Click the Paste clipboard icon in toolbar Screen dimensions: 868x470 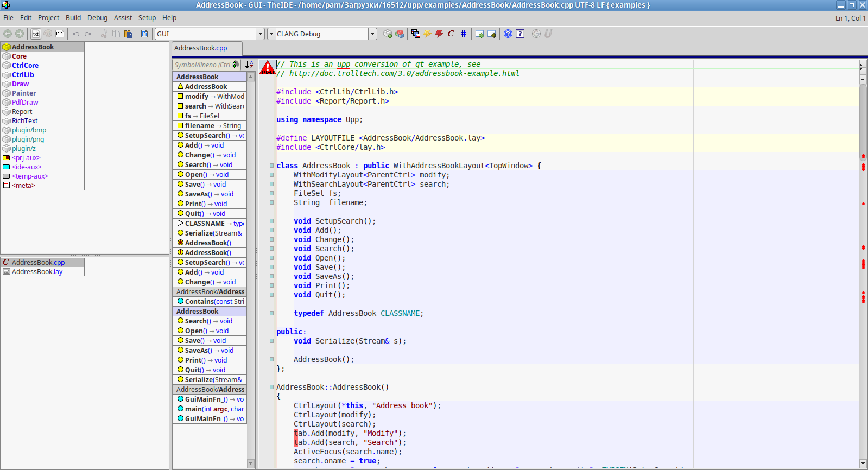pyautogui.click(x=128, y=34)
